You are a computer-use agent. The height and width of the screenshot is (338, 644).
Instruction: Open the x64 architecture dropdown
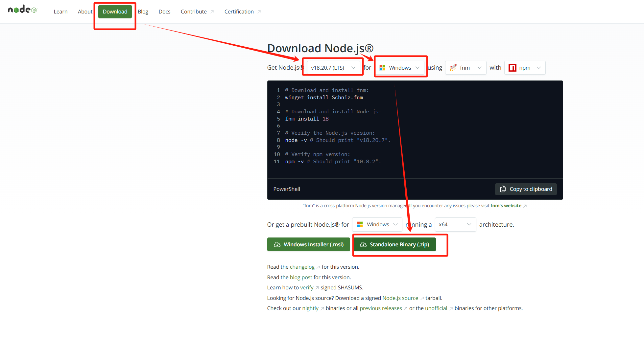(455, 224)
